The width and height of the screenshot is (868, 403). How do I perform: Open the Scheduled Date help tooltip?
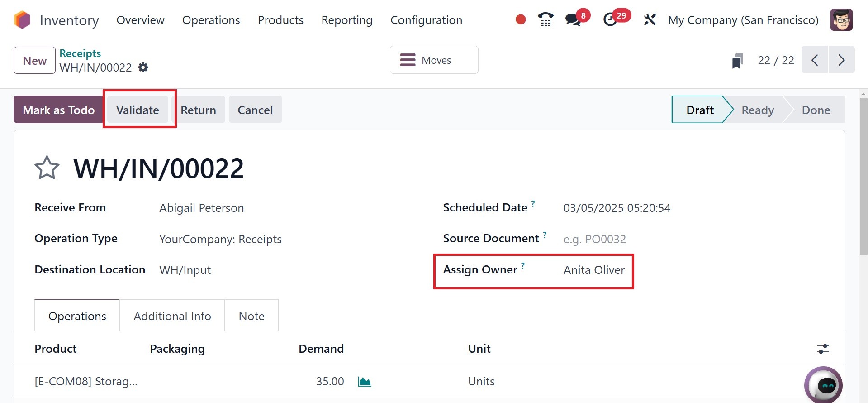tap(533, 203)
